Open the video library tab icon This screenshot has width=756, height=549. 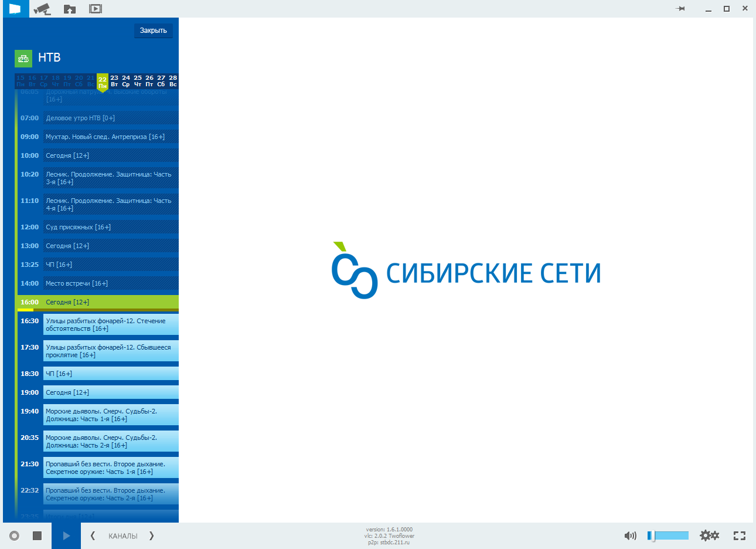96,9
